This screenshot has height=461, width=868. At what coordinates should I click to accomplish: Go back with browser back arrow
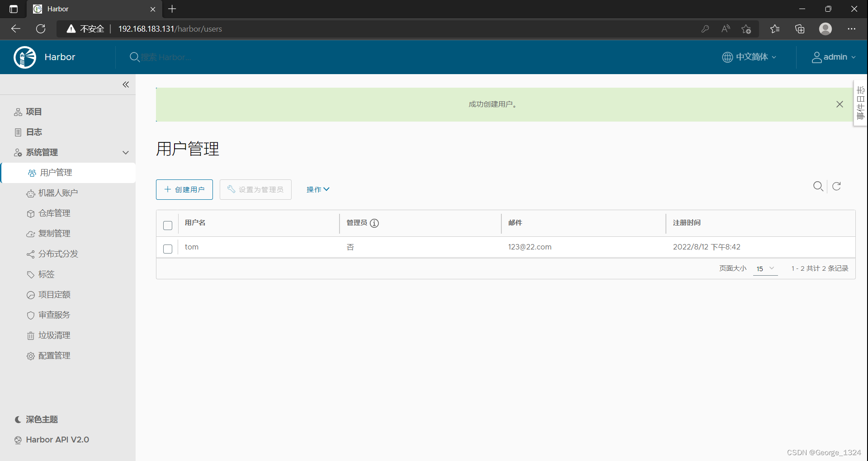coord(16,29)
